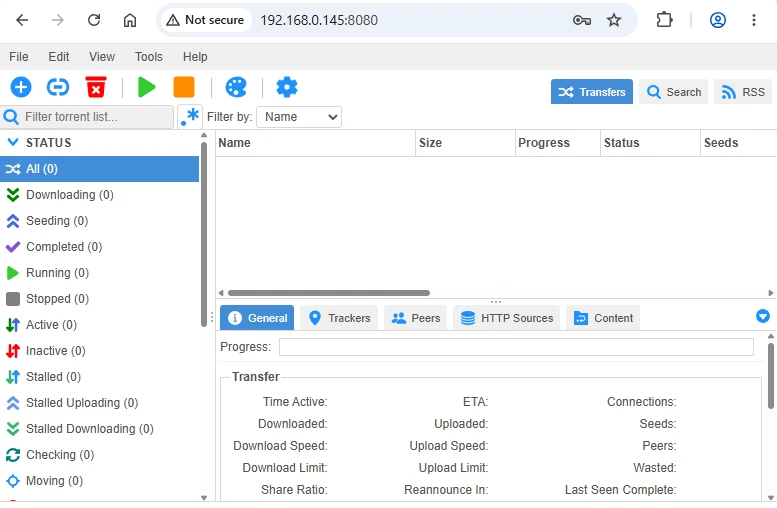Open the Edit menu
Image resolution: width=777 pixels, height=508 pixels.
58,57
